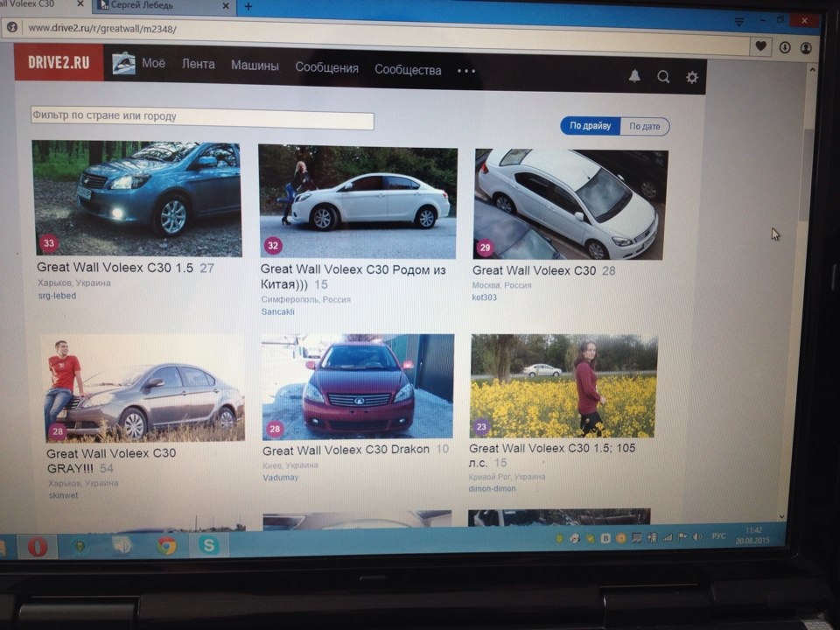The width and height of the screenshot is (840, 630).
Task: Click the speaker app icon in taskbar
Action: (122, 546)
